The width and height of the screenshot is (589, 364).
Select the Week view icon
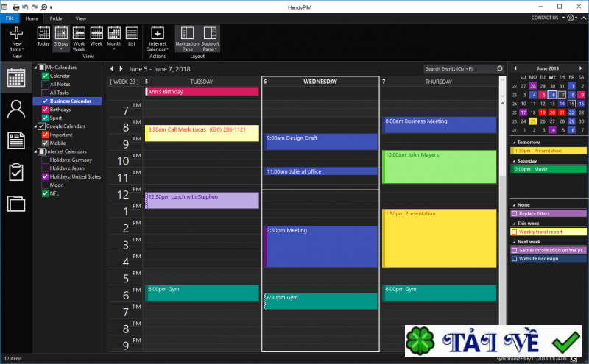[96, 33]
